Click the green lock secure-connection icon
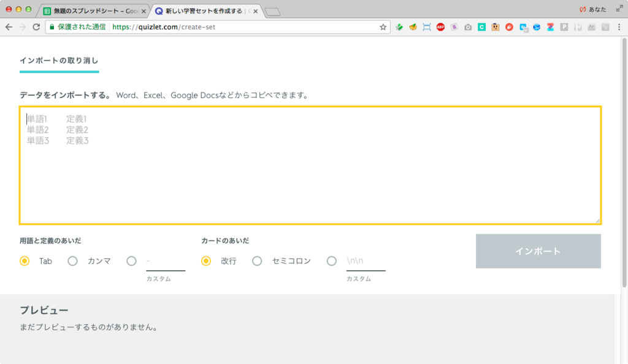This screenshot has width=628, height=364. (x=52, y=27)
